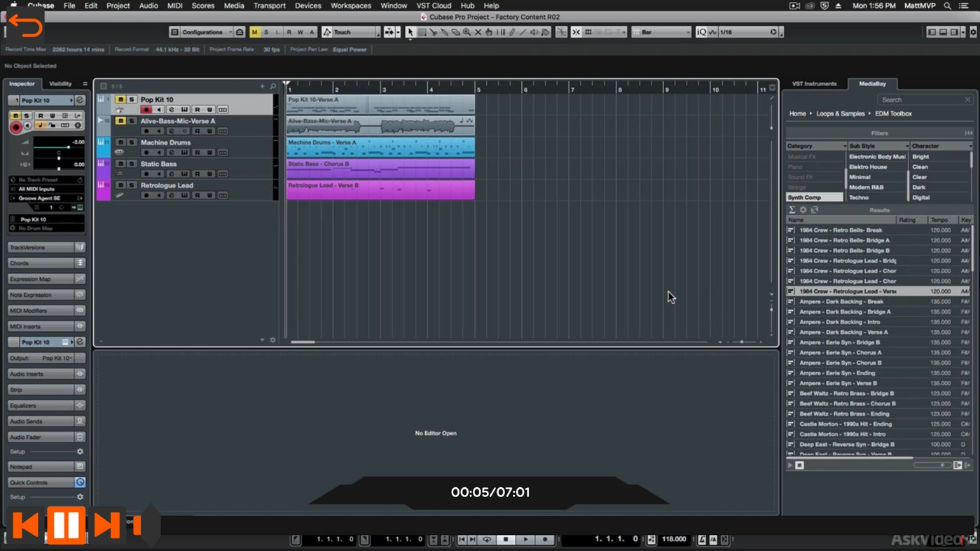This screenshot has width=980, height=551.
Task: Switch to the VST Instruments tab
Action: coord(814,83)
